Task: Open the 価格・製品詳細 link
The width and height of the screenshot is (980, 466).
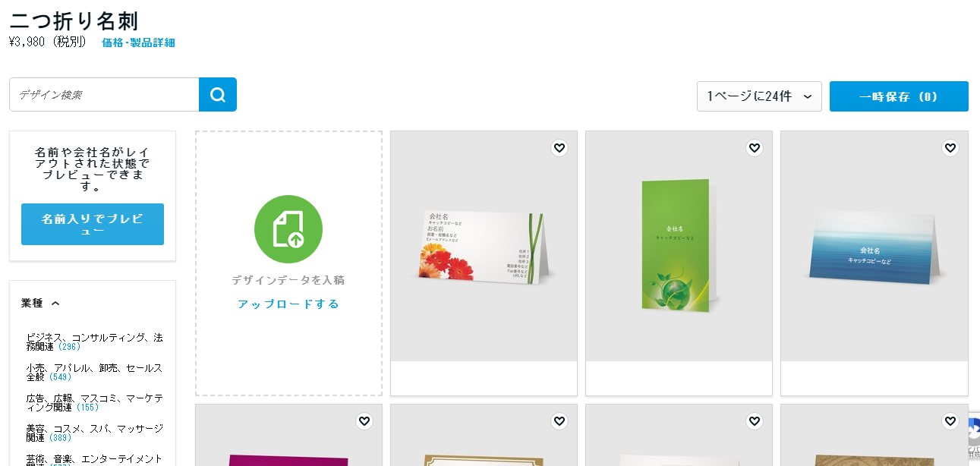Action: tap(138, 43)
